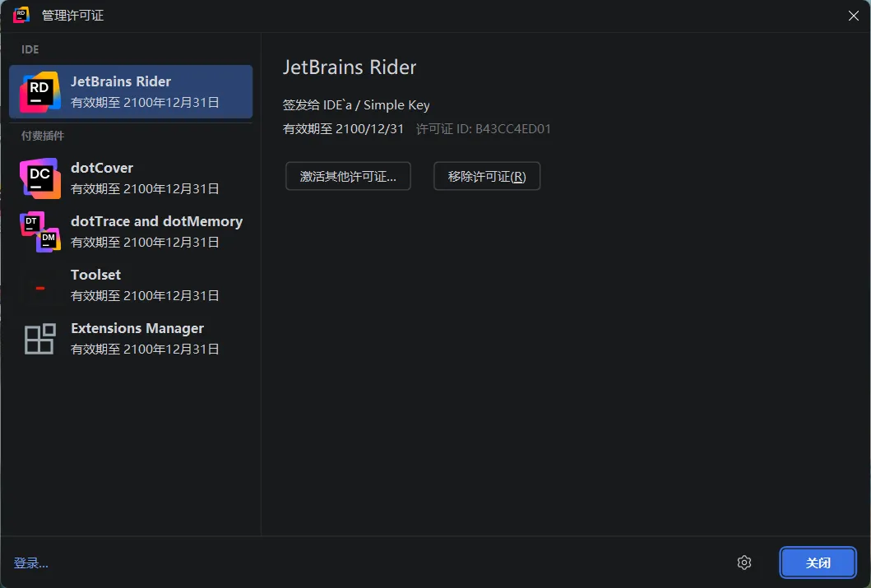The height and width of the screenshot is (588, 871).
Task: Click the 移除许可证 button
Action: [x=486, y=176]
